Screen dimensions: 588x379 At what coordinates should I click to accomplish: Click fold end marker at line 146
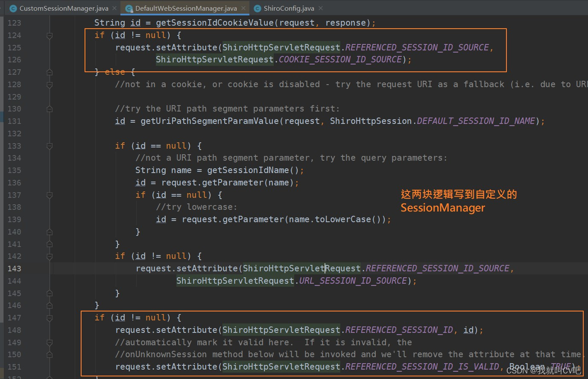coord(50,306)
